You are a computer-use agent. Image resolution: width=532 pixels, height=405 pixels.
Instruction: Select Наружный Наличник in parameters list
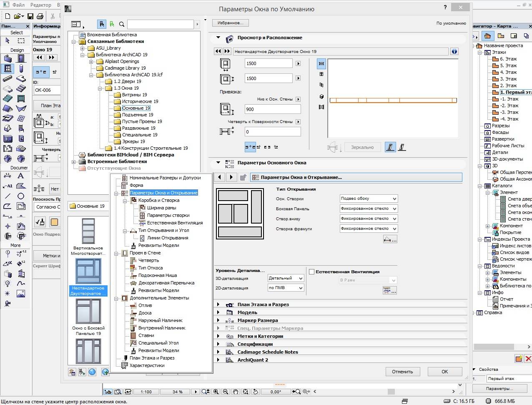(x=161, y=320)
